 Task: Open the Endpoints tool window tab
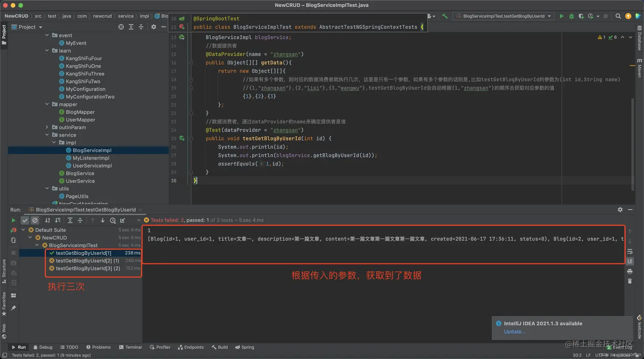pos(190,347)
